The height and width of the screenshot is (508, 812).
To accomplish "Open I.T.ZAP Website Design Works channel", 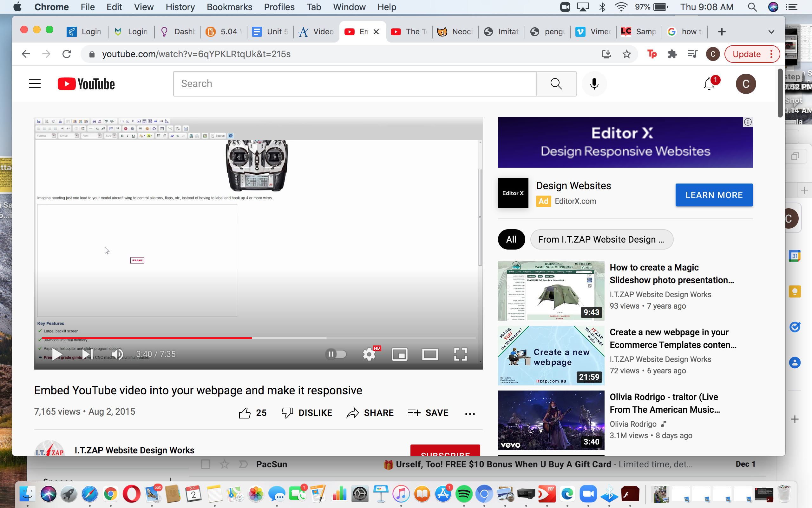I will click(x=134, y=450).
